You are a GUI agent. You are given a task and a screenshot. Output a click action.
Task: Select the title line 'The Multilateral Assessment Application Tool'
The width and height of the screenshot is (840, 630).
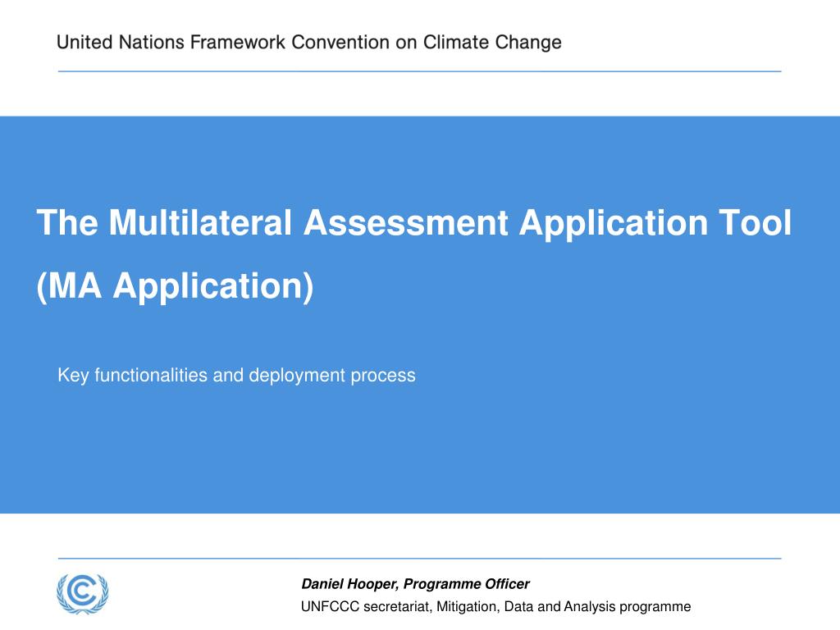(x=413, y=222)
